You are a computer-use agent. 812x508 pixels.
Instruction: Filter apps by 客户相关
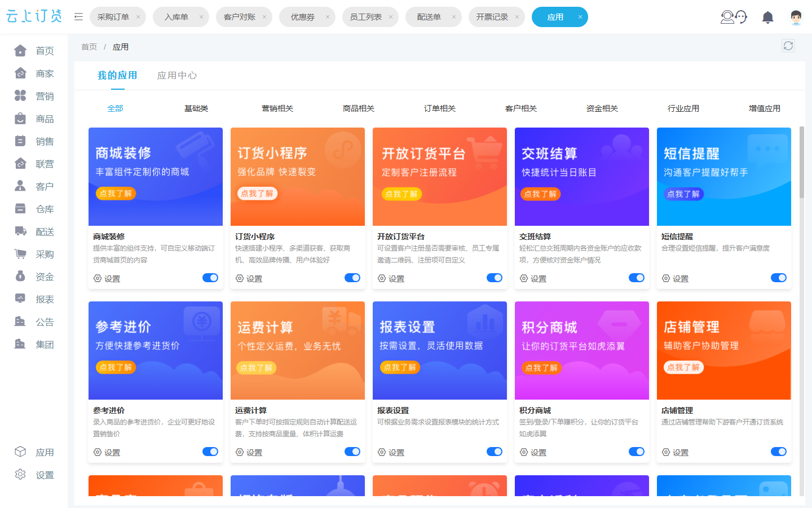point(521,108)
